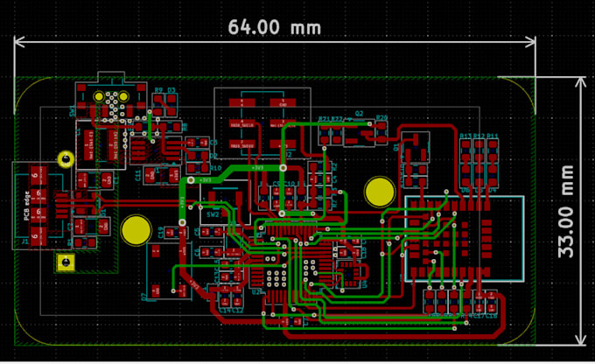
Task: Select the C10 capacitor label
Action: click(289, 184)
